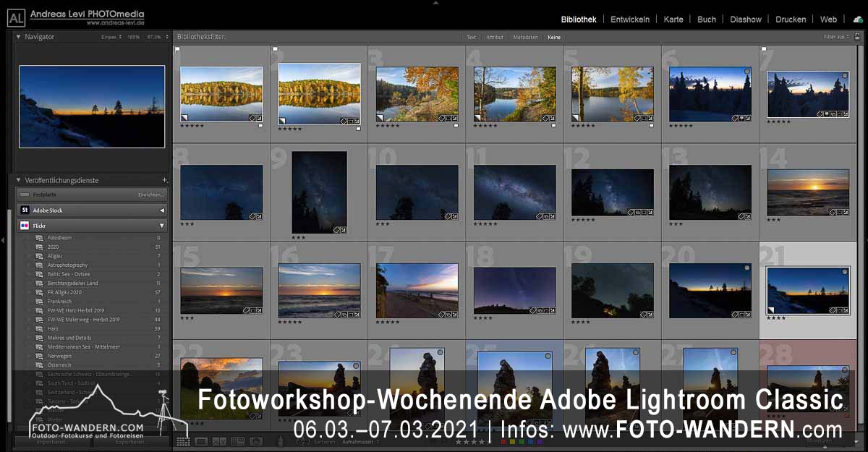868x452 pixels.
Task: Select the Attribut library filter
Action: (x=495, y=37)
